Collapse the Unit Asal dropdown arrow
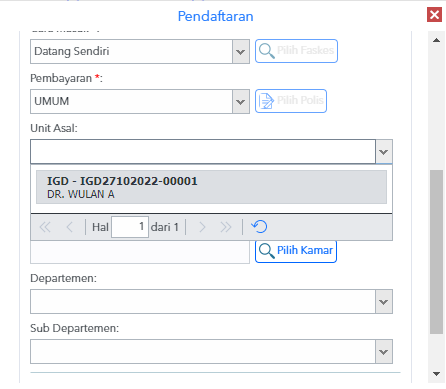Screen dimensions: 446x389 tap(384, 152)
